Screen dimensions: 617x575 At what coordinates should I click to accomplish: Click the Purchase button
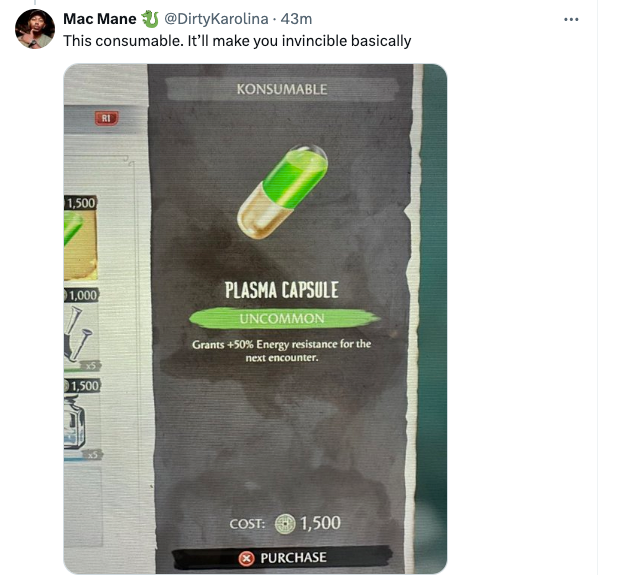(x=282, y=558)
